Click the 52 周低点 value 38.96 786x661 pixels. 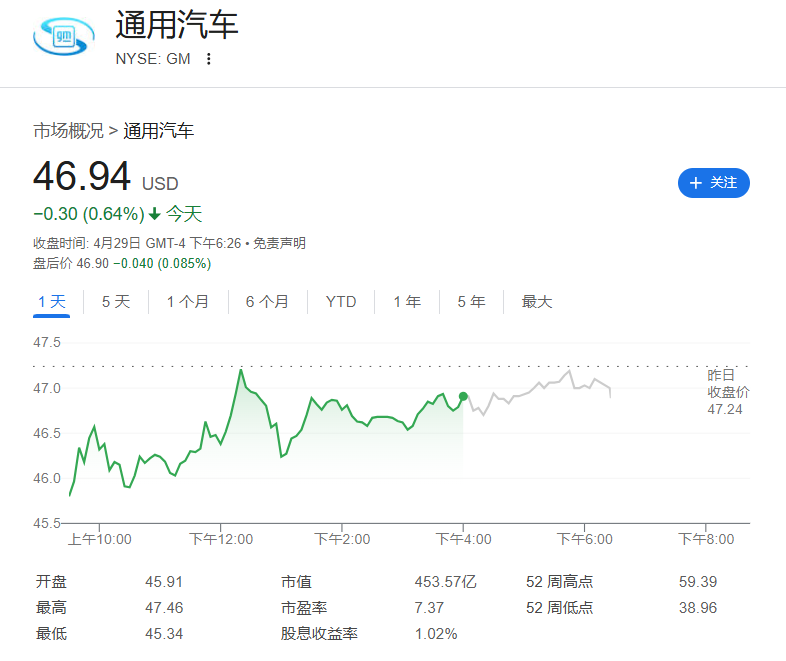pos(698,608)
